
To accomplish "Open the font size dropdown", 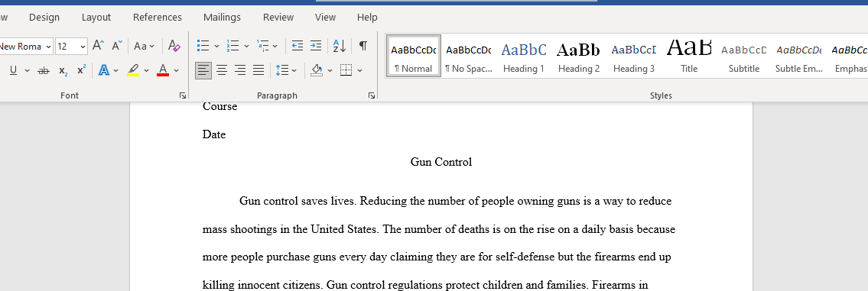I will click(x=83, y=47).
